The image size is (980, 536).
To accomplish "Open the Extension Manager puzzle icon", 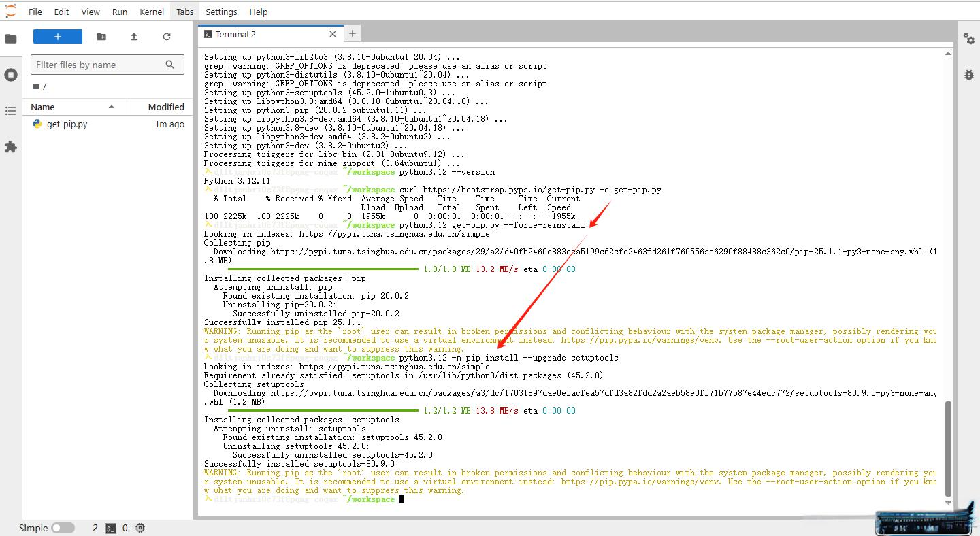I will coord(11,147).
